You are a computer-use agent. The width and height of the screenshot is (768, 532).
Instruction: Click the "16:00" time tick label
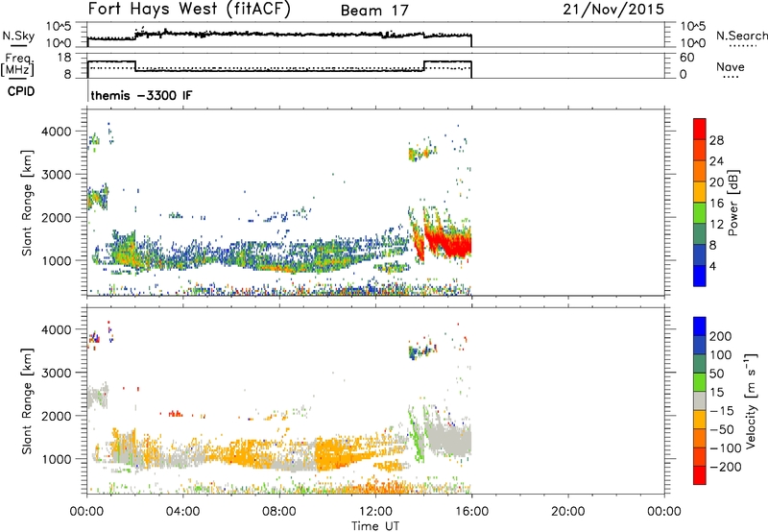(x=471, y=512)
